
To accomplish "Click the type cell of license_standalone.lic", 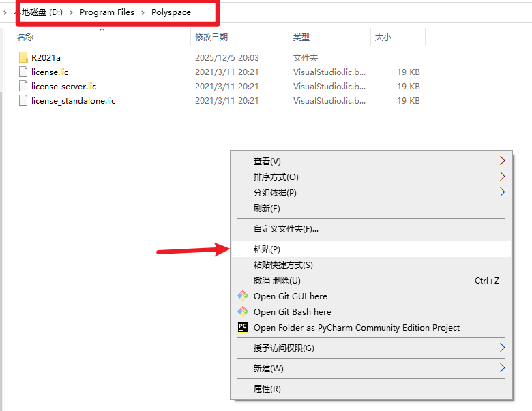I will click(329, 100).
